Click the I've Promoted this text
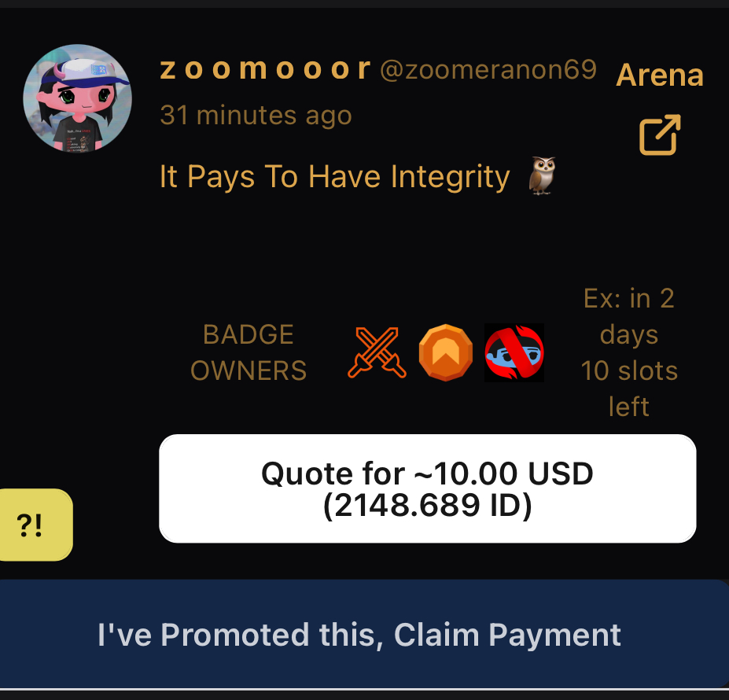 click(x=241, y=635)
